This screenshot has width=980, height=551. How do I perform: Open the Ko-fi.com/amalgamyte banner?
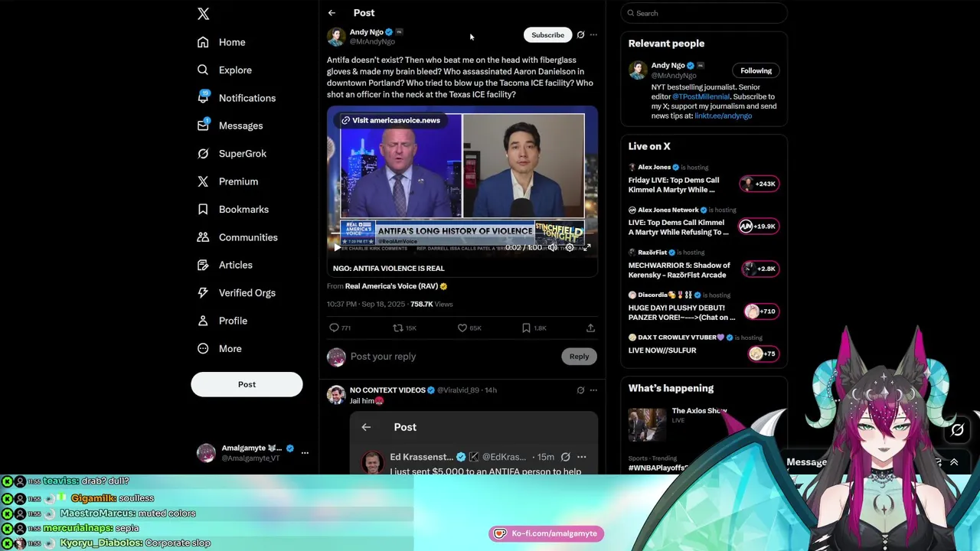(x=547, y=533)
